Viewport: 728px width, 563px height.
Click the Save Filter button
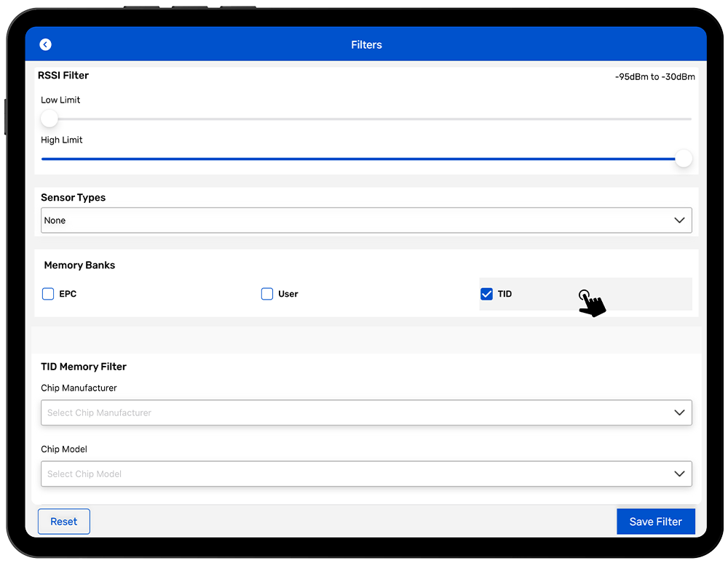tap(655, 522)
